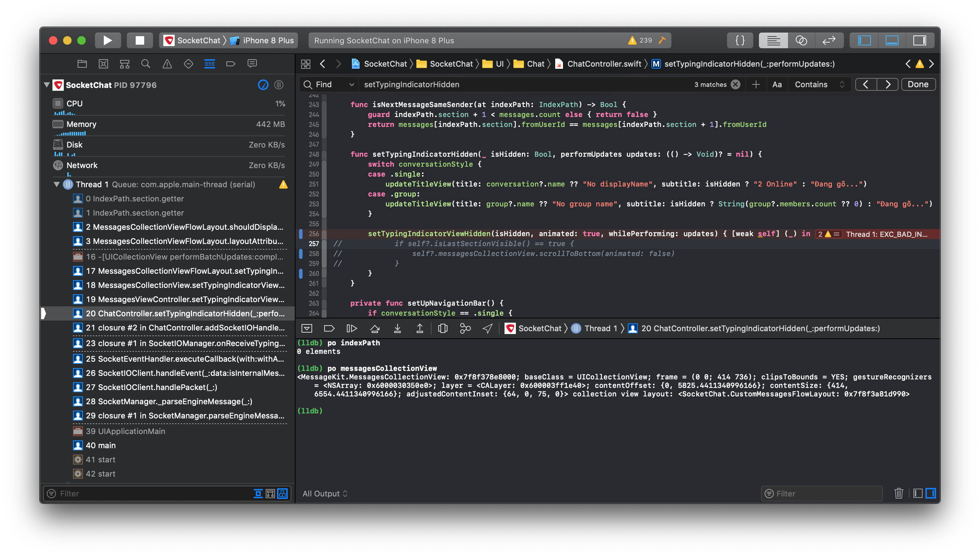
Task: Click the step into button
Action: click(x=398, y=328)
